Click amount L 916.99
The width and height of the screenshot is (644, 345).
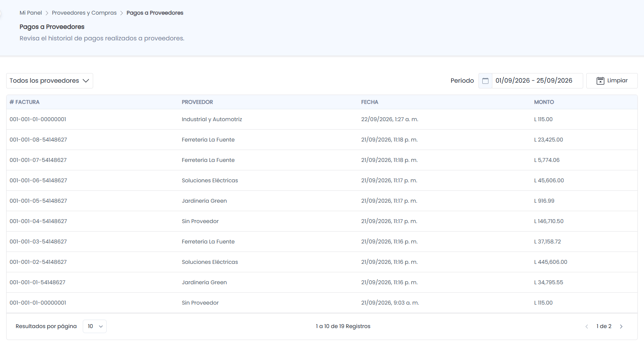544,201
